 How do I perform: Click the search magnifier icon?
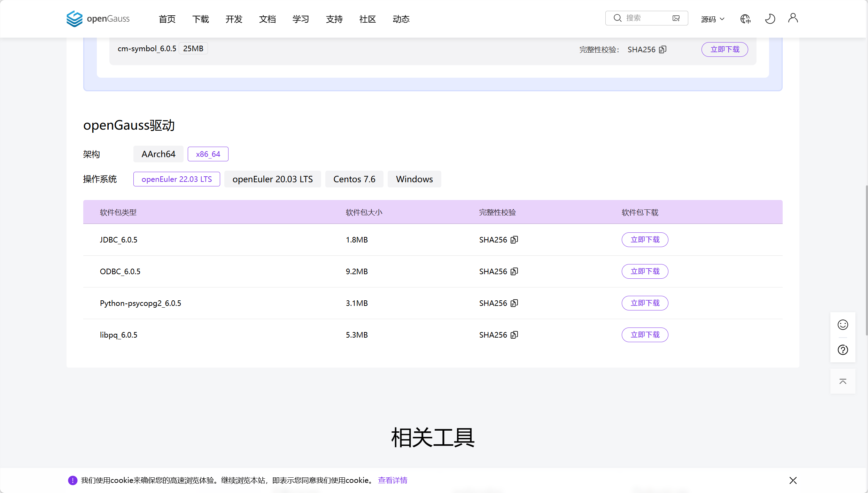[x=617, y=18]
